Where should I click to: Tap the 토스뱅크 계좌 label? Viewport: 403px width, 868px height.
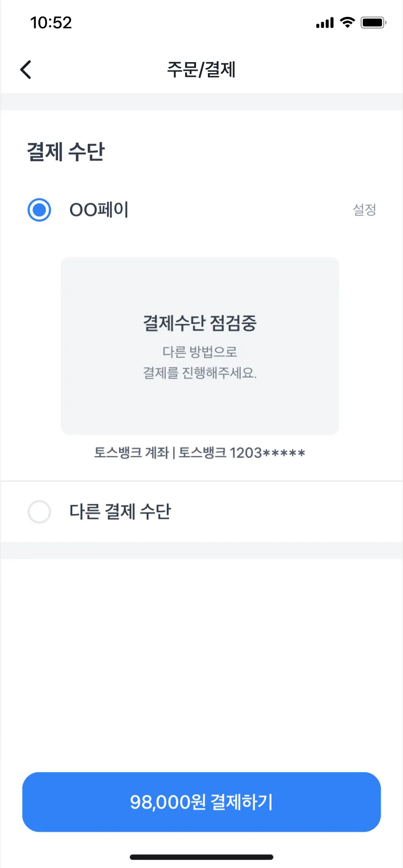point(132,453)
